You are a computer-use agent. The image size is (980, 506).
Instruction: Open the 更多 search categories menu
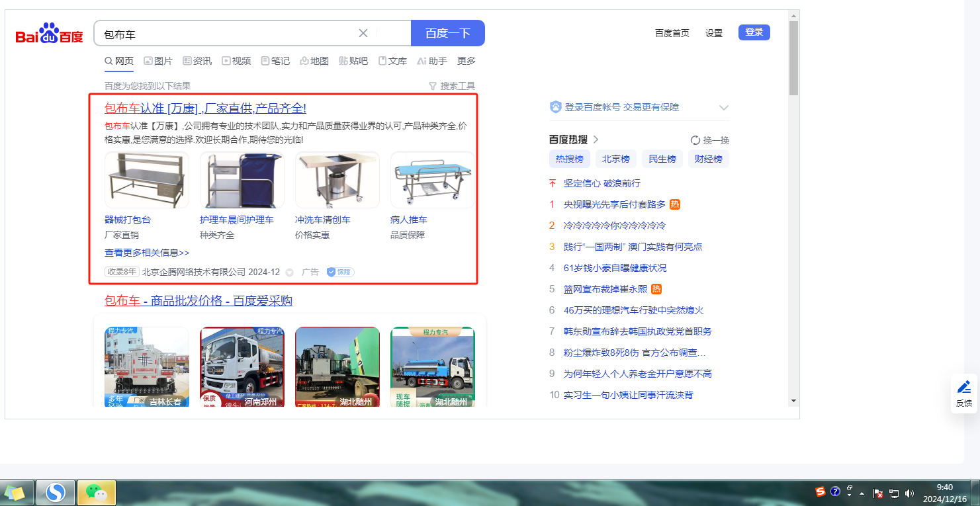467,61
